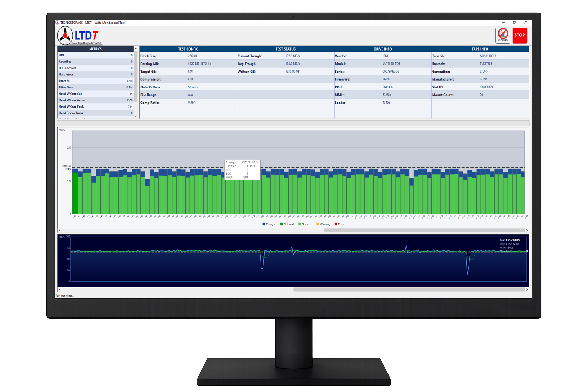This screenshot has width=588, height=392.
Task: Click the Model value ULT3580-TD5
Action: pyautogui.click(x=391, y=64)
